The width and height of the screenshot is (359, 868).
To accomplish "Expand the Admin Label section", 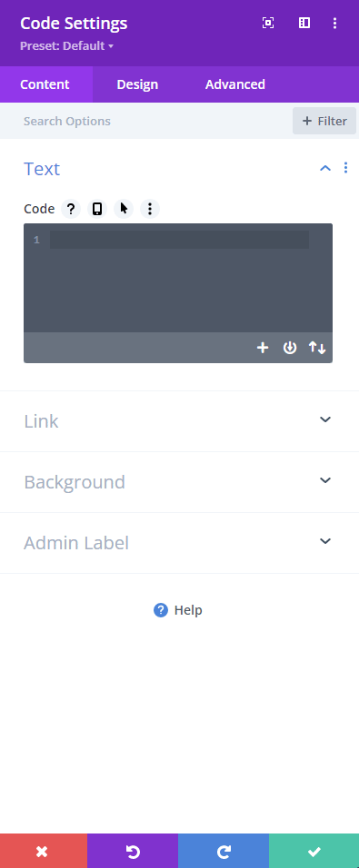I will pyautogui.click(x=180, y=543).
